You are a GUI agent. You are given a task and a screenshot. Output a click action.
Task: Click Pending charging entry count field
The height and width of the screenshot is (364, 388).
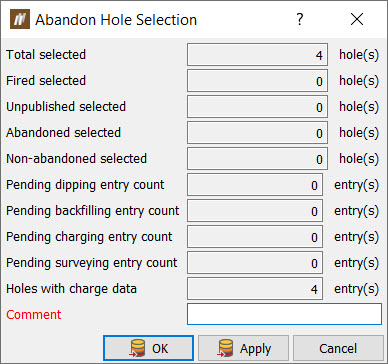click(x=255, y=236)
